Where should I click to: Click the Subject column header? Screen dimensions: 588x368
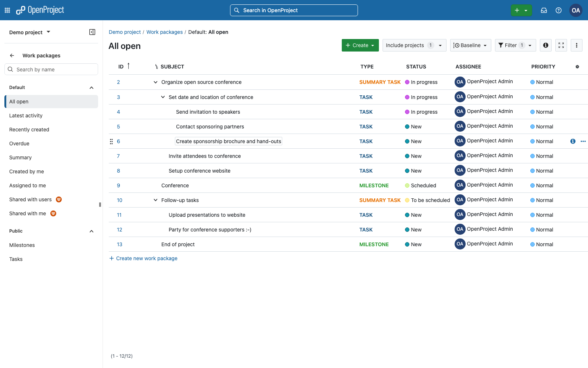172,67
